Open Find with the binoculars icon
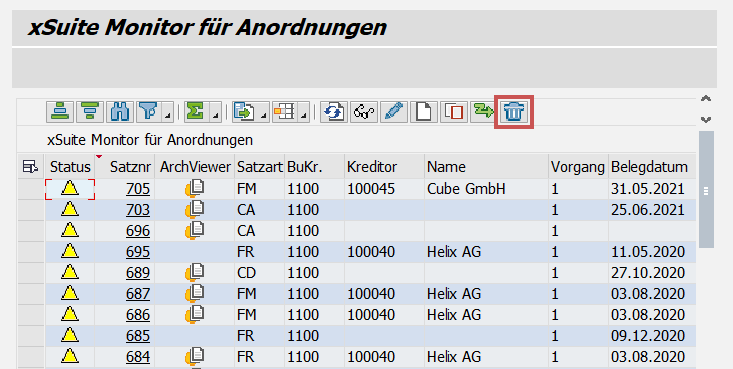 [120, 112]
